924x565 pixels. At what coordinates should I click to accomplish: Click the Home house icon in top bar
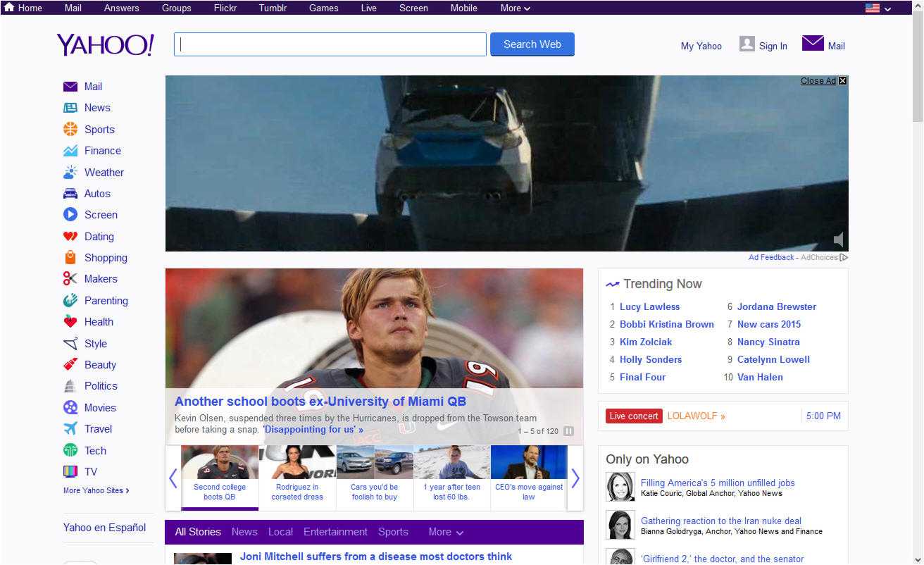(9, 8)
